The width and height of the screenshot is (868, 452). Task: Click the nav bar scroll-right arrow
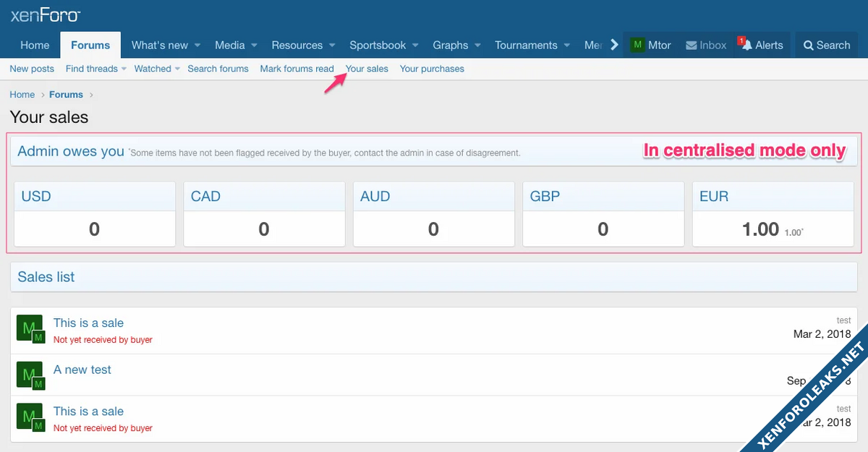[x=614, y=45]
